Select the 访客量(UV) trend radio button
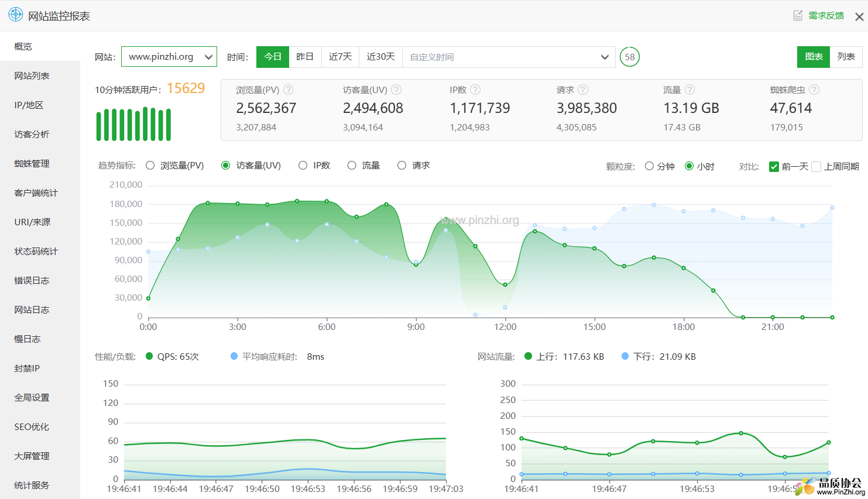 225,166
